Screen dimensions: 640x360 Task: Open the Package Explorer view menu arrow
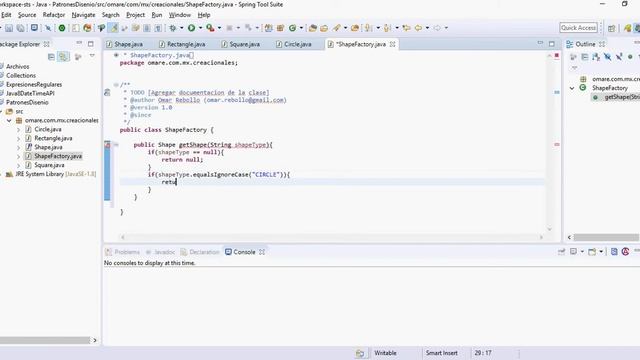(x=92, y=56)
